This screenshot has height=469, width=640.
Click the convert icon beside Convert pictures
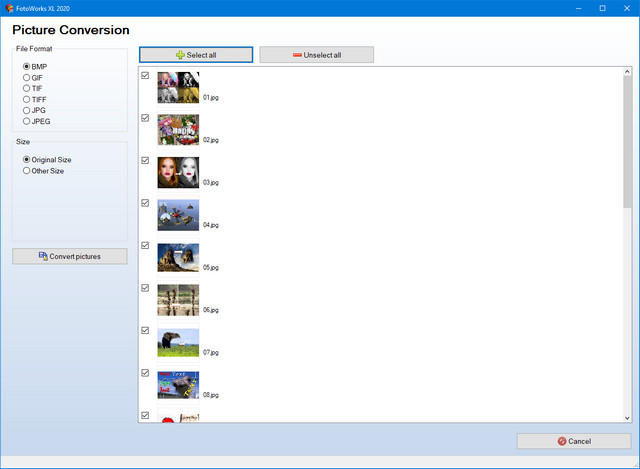point(43,256)
